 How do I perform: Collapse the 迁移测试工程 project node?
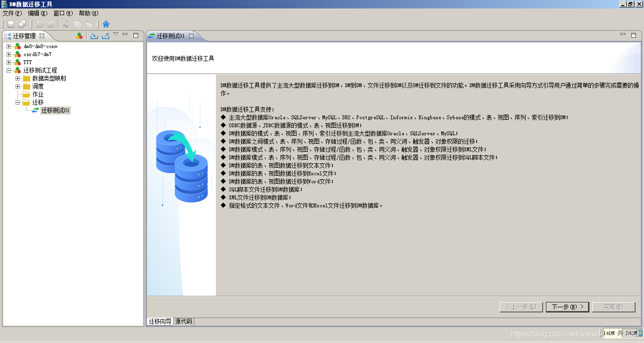(8, 70)
